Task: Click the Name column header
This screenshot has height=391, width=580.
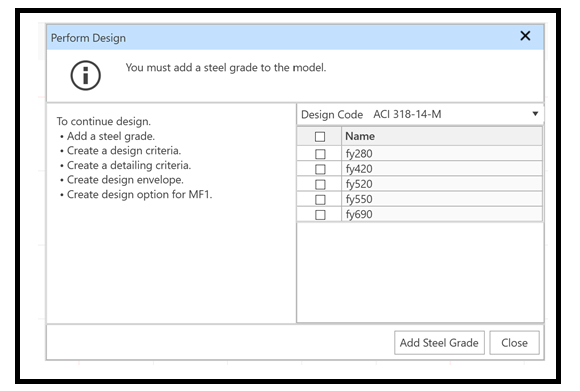Action: click(442, 136)
